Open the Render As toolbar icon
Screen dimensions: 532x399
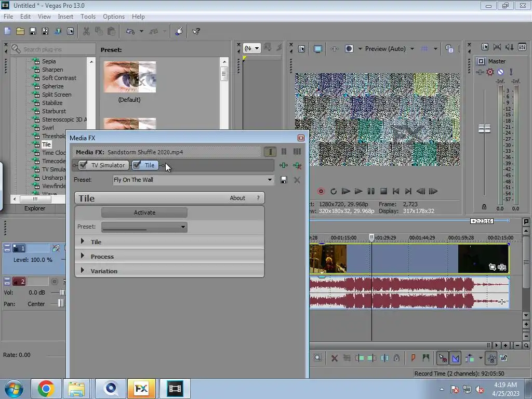pyautogui.click(x=58, y=31)
